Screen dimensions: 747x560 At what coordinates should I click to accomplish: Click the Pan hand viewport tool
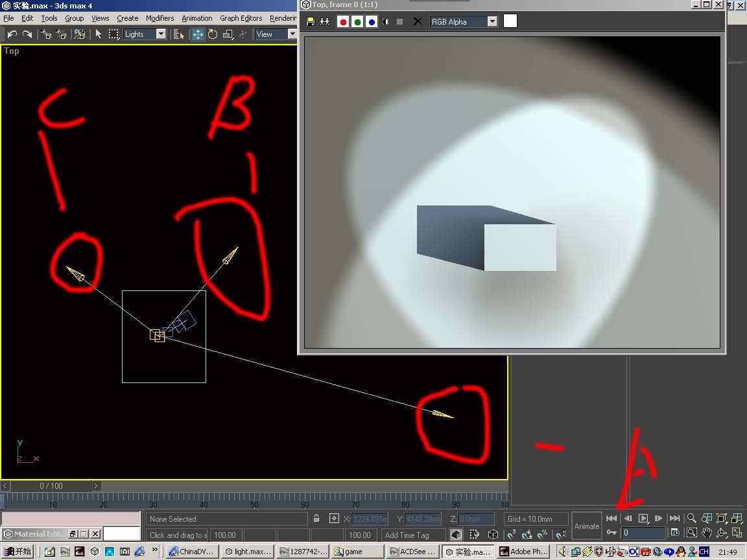(707, 533)
